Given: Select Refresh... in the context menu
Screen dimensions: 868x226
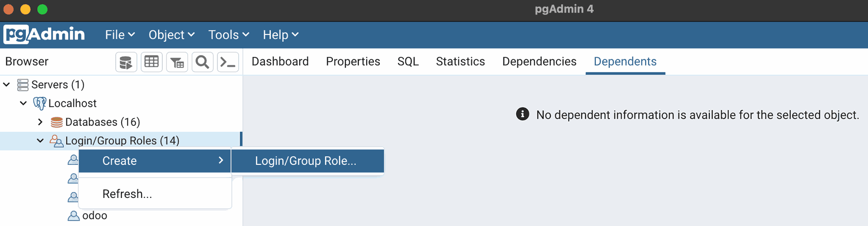Looking at the screenshot, I should 127,194.
